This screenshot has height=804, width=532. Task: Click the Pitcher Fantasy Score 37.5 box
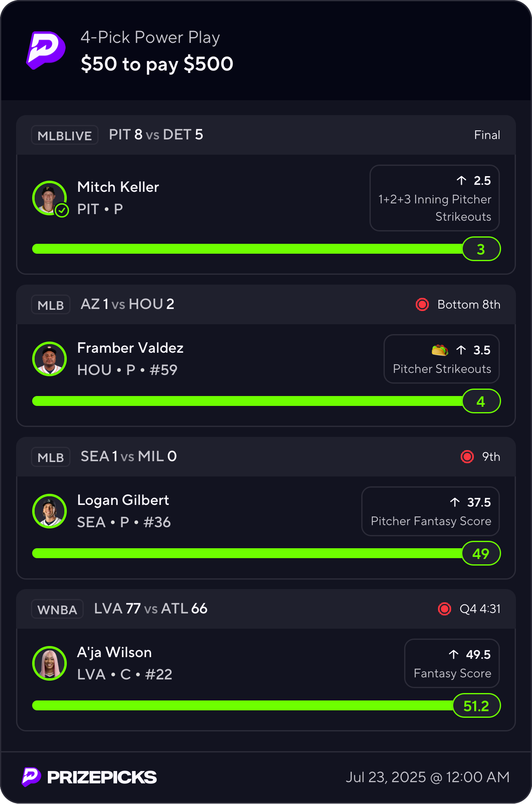pyautogui.click(x=430, y=512)
